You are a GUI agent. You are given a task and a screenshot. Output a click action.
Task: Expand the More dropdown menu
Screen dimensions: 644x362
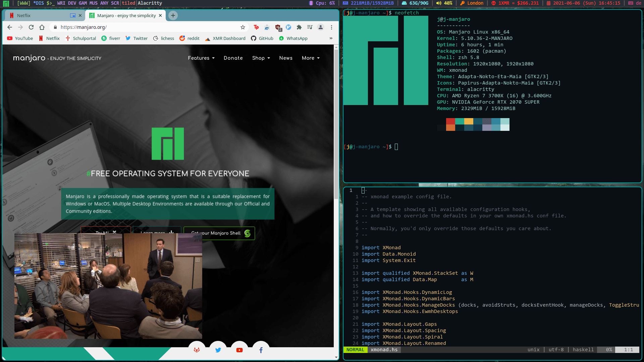[311, 58]
